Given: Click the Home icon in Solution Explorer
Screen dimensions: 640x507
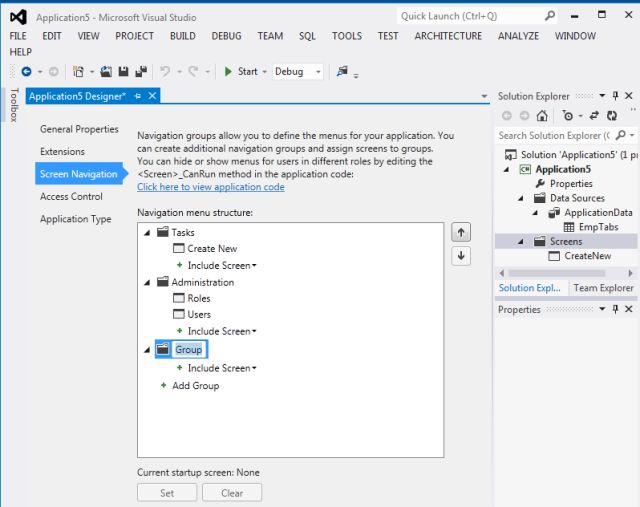Looking at the screenshot, I should pos(542,116).
